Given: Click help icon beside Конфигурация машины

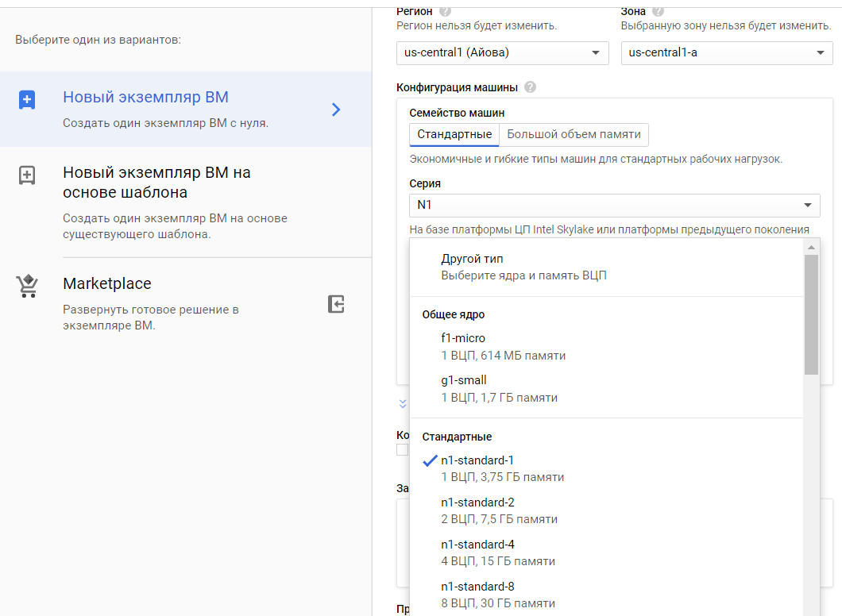Looking at the screenshot, I should pyautogui.click(x=530, y=87).
